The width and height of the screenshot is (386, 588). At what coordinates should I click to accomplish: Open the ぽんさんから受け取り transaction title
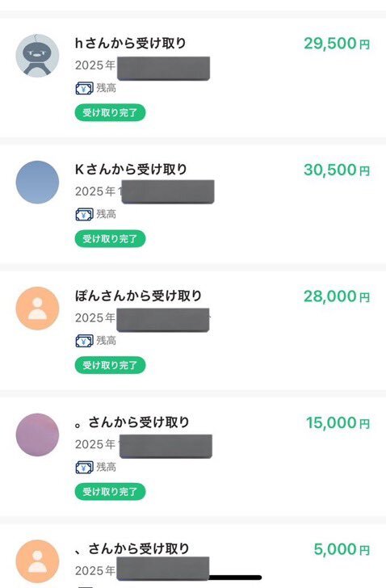click(138, 296)
